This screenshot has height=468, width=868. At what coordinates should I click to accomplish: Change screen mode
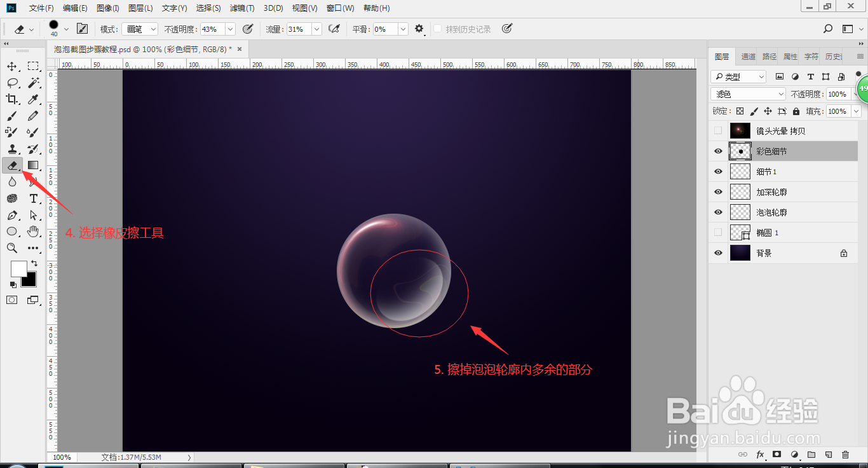pos(33,299)
